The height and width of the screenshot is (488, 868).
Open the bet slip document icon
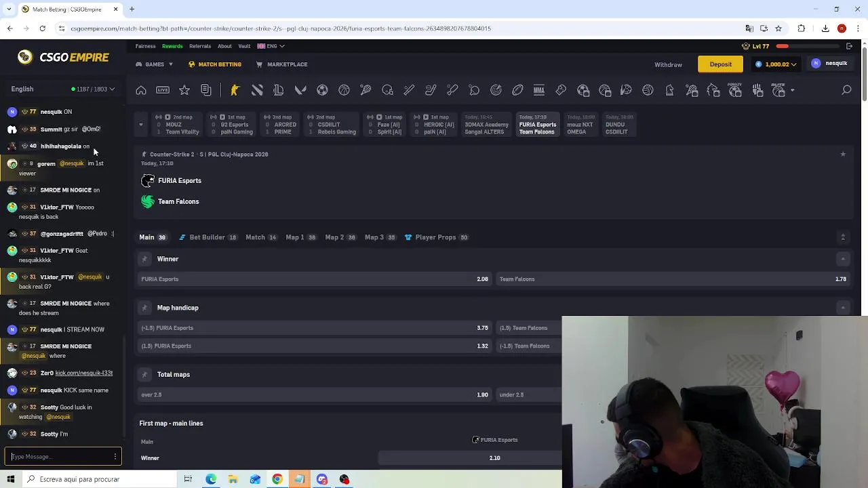(x=206, y=90)
